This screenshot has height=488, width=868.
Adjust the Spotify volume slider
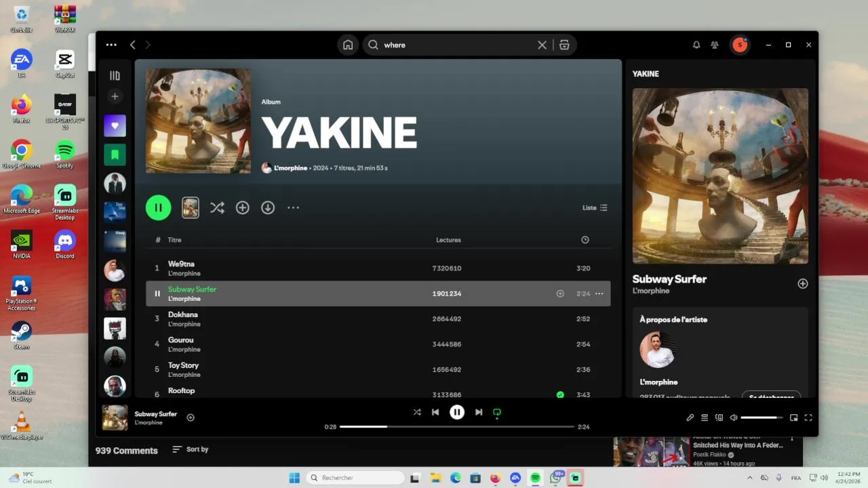[x=762, y=418]
